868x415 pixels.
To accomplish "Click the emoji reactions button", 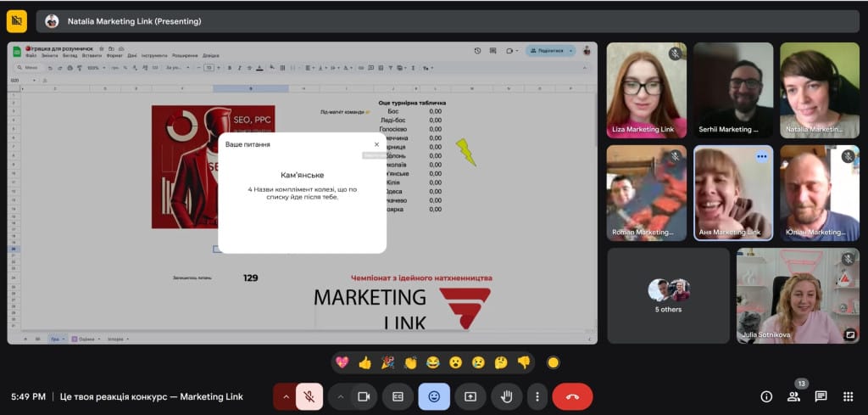I will 434,396.
